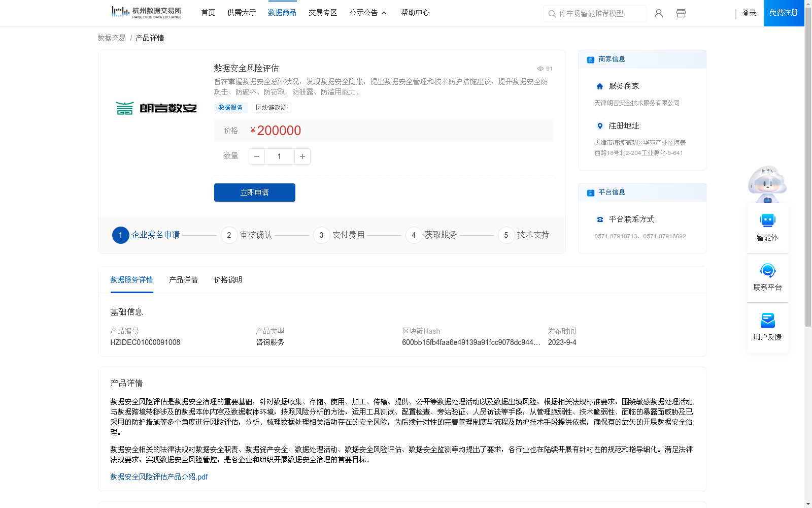The height and width of the screenshot is (508, 812).
Task: Open 数据安全风险评估产品介绍.pdf link
Action: click(x=159, y=477)
